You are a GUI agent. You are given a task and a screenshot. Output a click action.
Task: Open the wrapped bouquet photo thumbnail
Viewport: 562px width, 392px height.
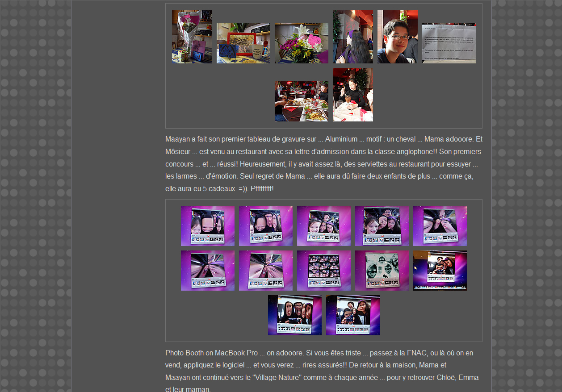(192, 37)
